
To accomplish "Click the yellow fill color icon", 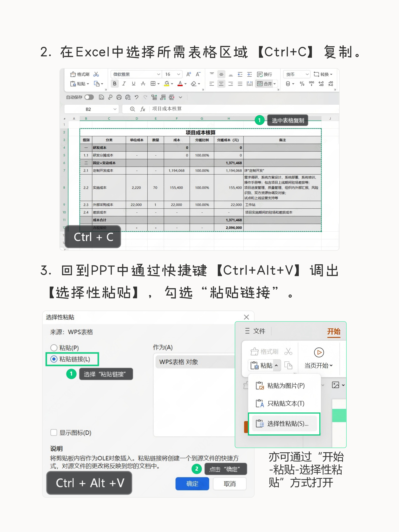I will [x=166, y=84].
